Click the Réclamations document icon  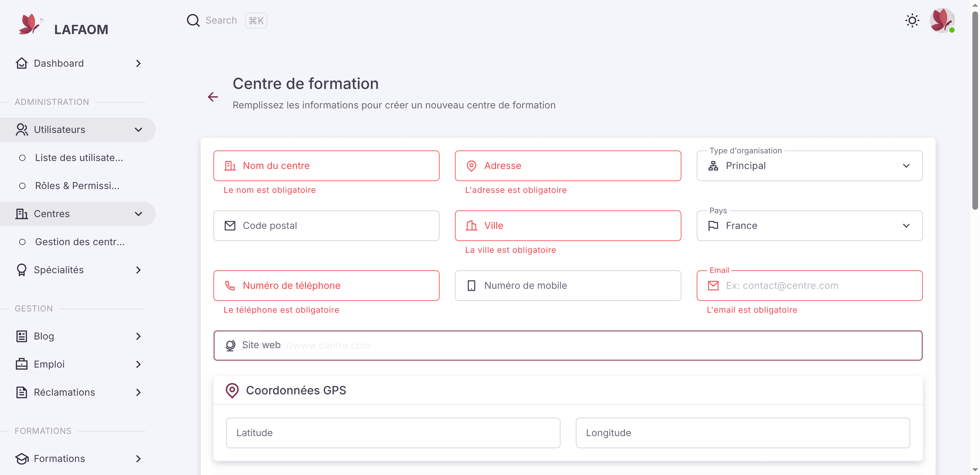tap(22, 392)
